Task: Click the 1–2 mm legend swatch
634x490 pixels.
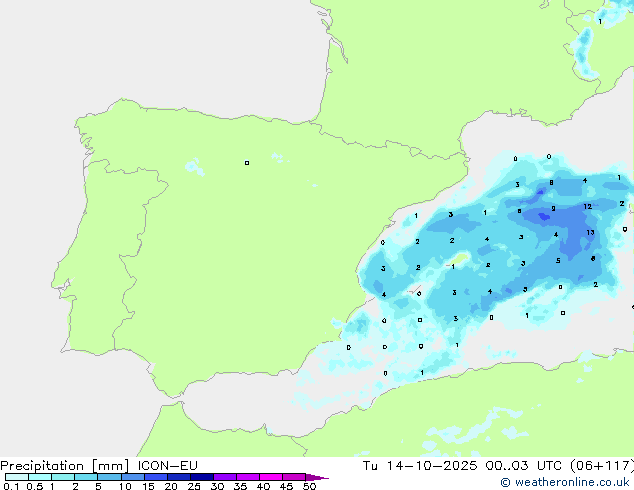Action: coord(63,477)
